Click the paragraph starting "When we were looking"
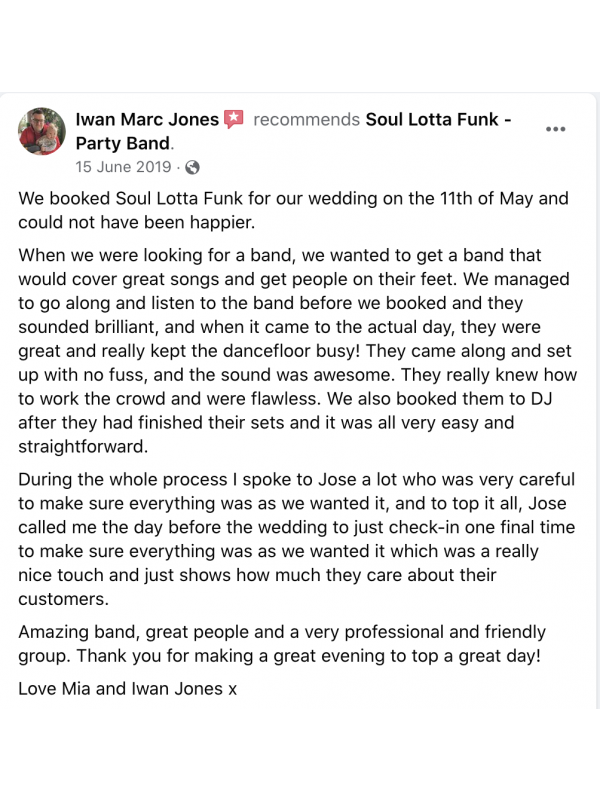The image size is (600, 800). (x=293, y=348)
